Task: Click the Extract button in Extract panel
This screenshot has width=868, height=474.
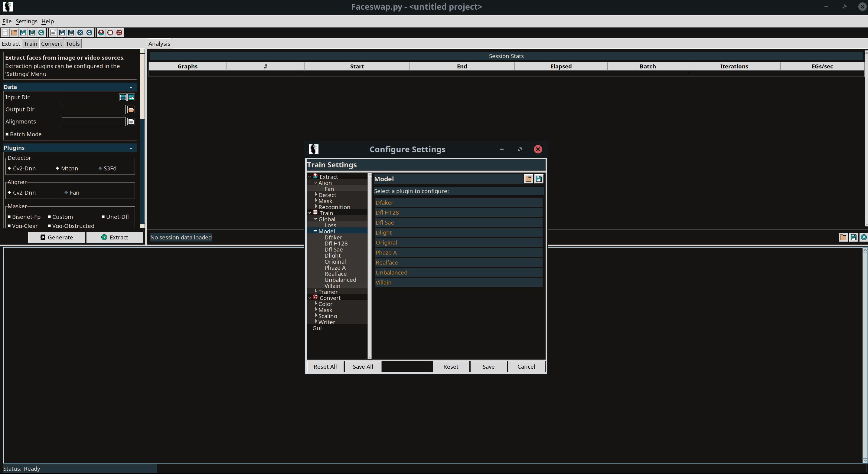Action: tap(114, 237)
